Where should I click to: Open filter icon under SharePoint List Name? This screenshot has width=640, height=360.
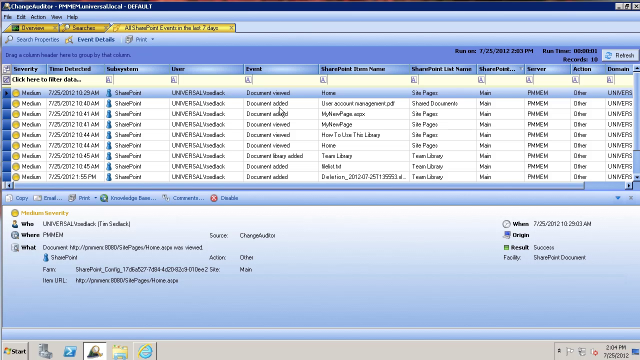(x=414, y=80)
